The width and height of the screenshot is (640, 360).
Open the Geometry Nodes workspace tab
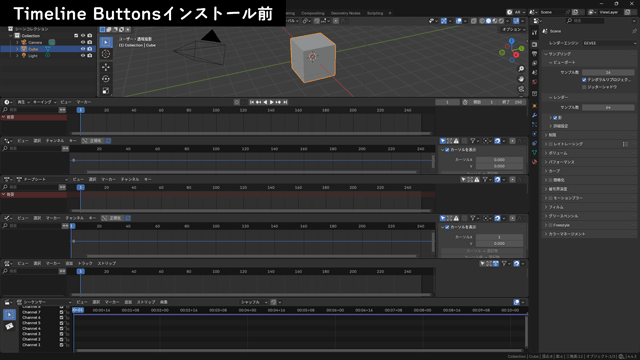(x=345, y=13)
